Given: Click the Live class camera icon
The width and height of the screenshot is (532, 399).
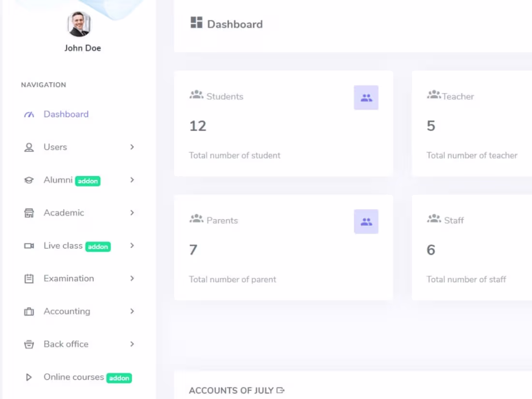Looking at the screenshot, I should pos(29,246).
